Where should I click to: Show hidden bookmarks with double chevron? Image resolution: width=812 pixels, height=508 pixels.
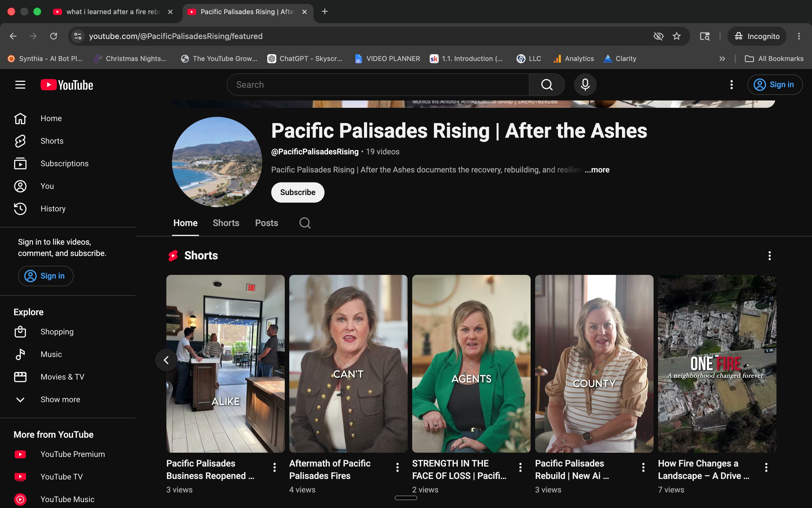(722, 59)
